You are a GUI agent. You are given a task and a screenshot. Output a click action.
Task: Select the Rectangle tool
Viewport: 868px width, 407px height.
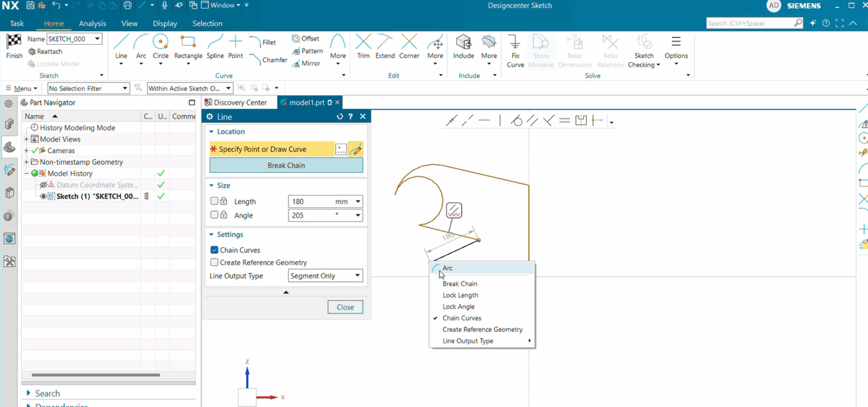click(x=188, y=50)
